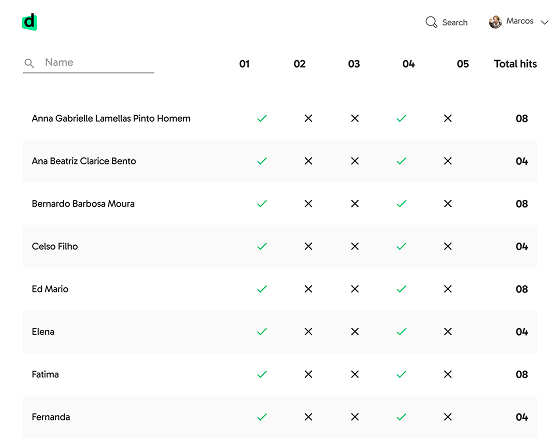Select the 03 column header

click(x=354, y=64)
